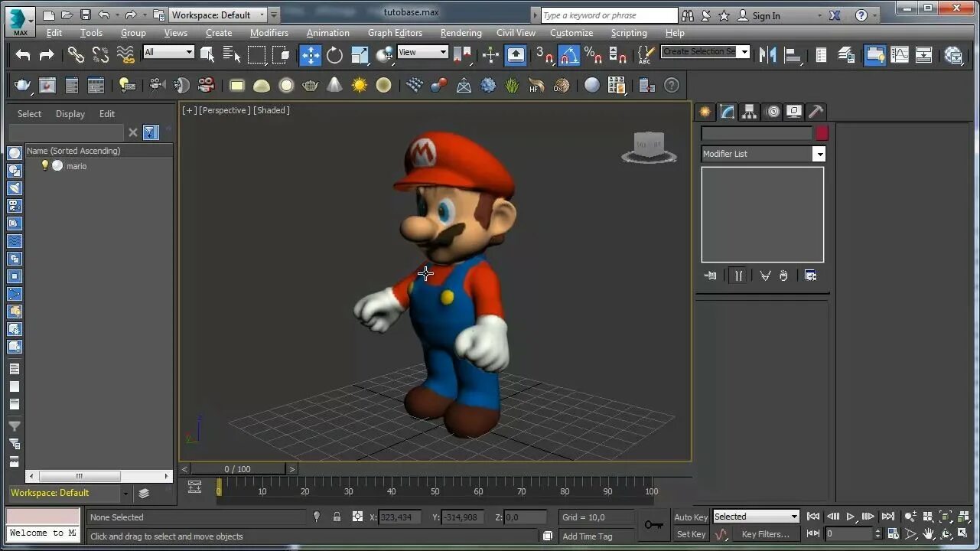Open Select by Name dialog
This screenshot has height=551, width=980.
coord(232,54)
